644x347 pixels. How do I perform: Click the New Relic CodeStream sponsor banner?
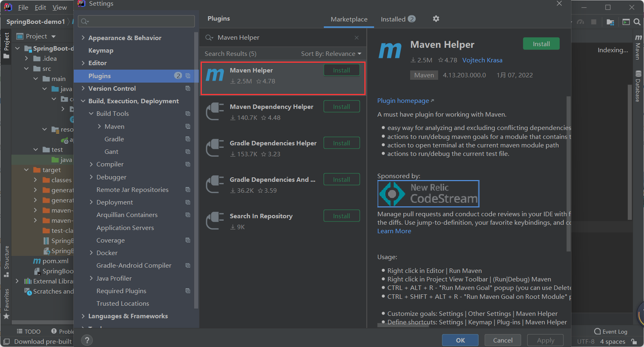(428, 194)
